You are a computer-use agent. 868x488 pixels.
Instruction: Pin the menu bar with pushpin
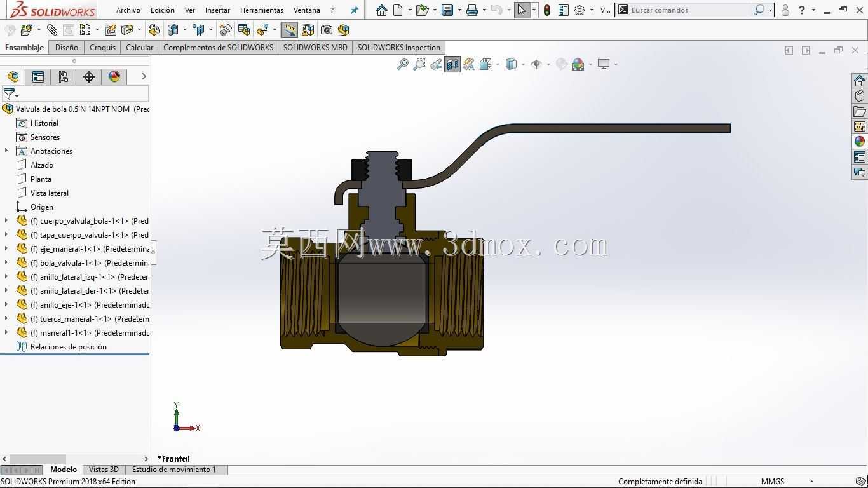(x=355, y=10)
